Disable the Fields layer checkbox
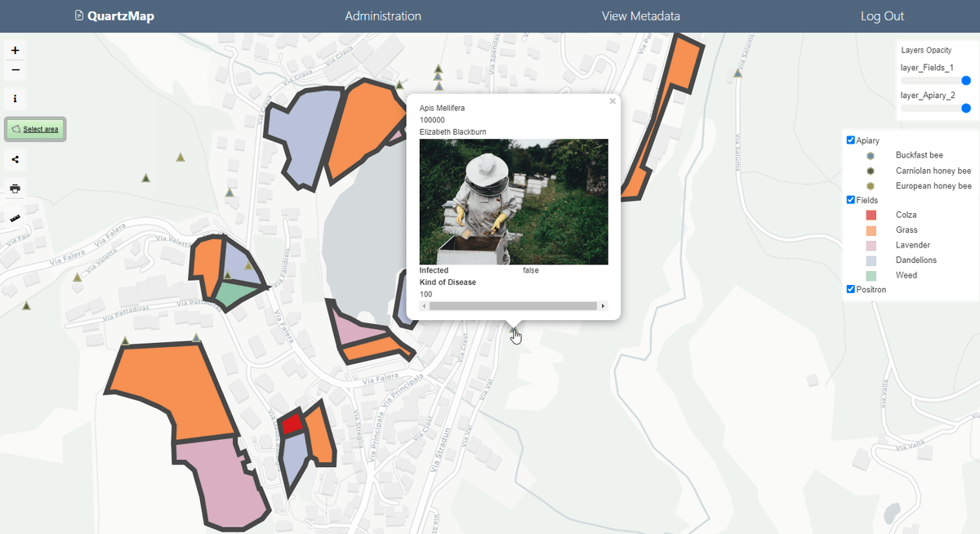The image size is (980, 534). pos(850,199)
